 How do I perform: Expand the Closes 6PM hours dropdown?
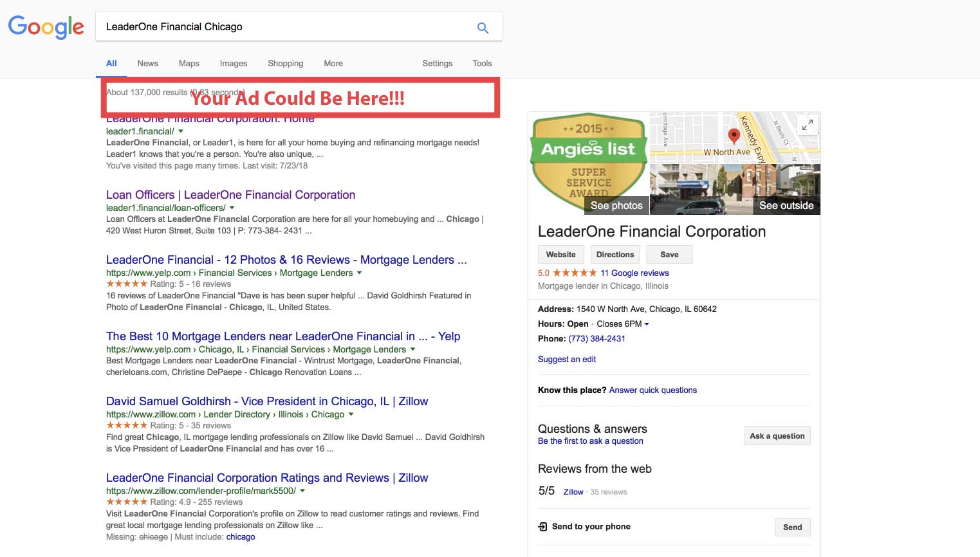pos(647,324)
